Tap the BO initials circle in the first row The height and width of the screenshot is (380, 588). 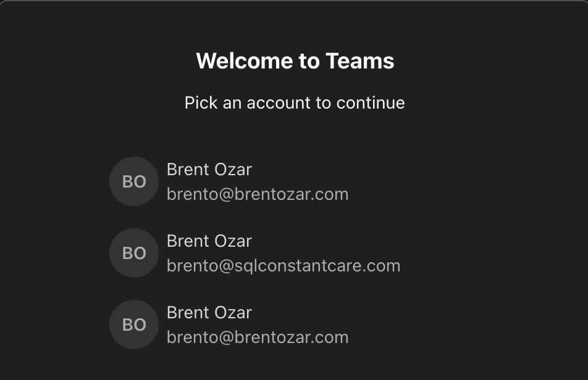click(134, 181)
